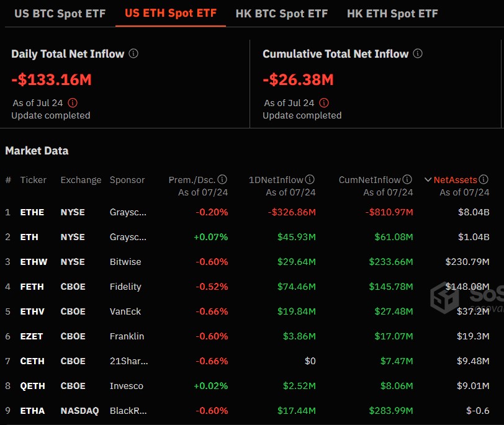The height and width of the screenshot is (425, 504).
Task: Click info icon next to Prem./Dsc. header
Action: (222, 179)
